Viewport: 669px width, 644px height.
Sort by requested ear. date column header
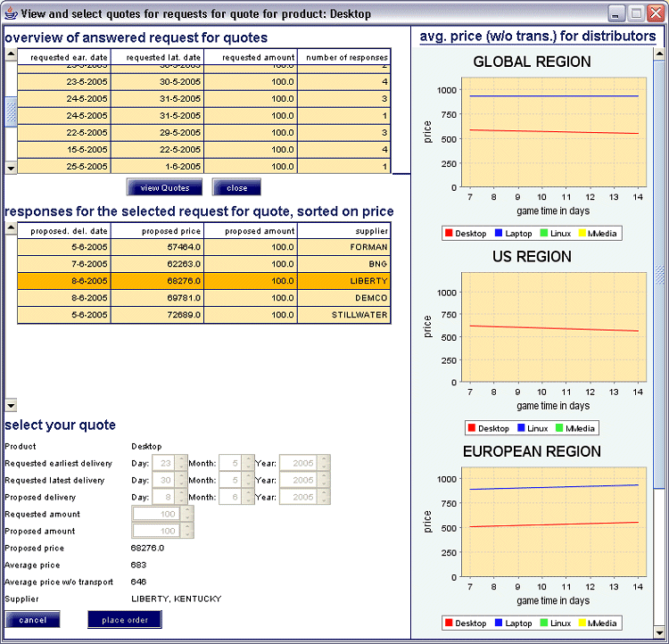click(x=64, y=57)
